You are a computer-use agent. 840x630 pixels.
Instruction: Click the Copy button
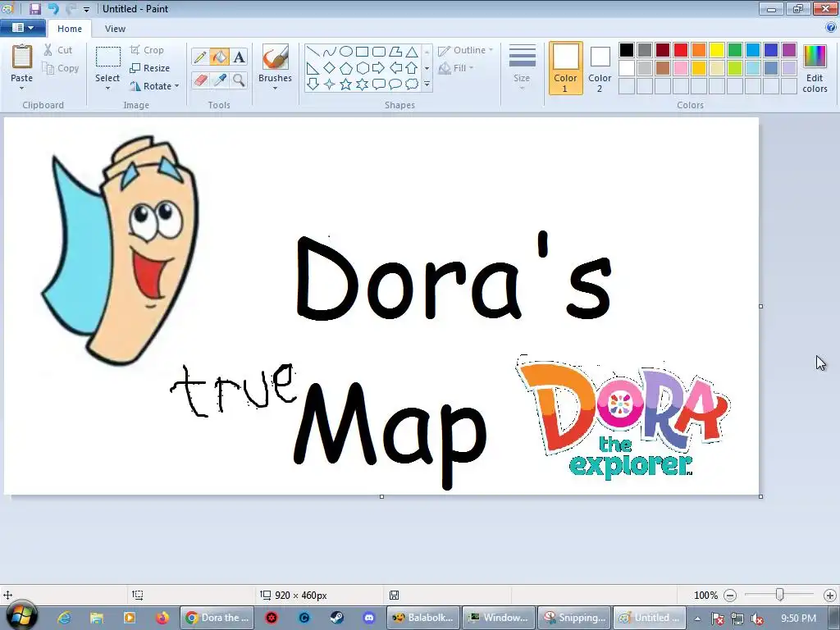point(61,69)
